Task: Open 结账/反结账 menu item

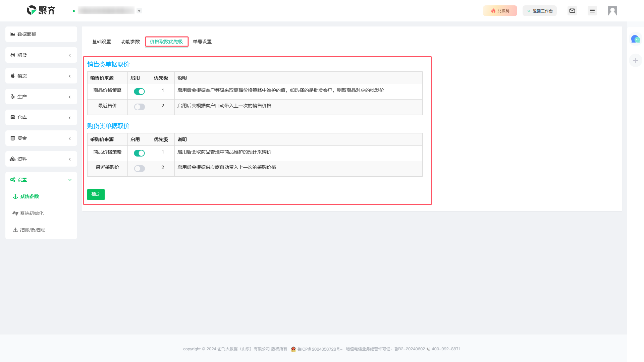Action: (x=33, y=230)
